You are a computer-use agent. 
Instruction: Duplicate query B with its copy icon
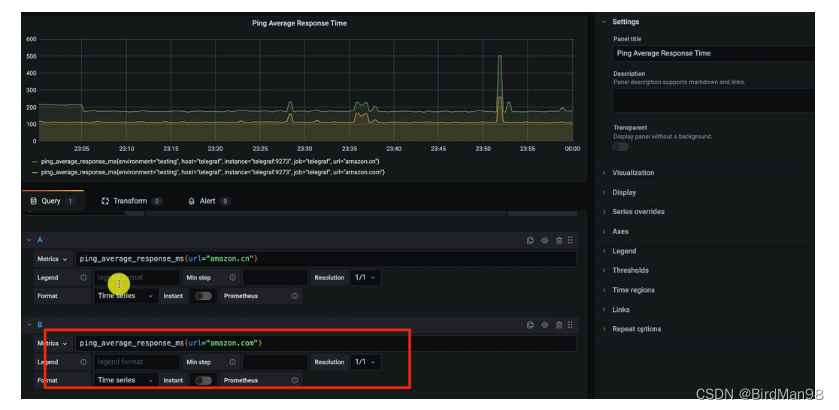tap(530, 324)
